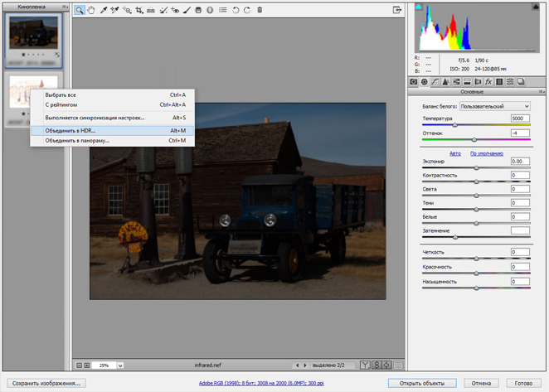
Task: Open the preferences dialog list icon
Action: click(223, 10)
